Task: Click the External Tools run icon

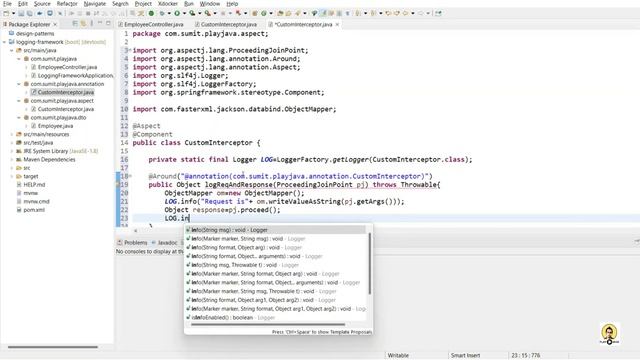Action: coord(207,13)
